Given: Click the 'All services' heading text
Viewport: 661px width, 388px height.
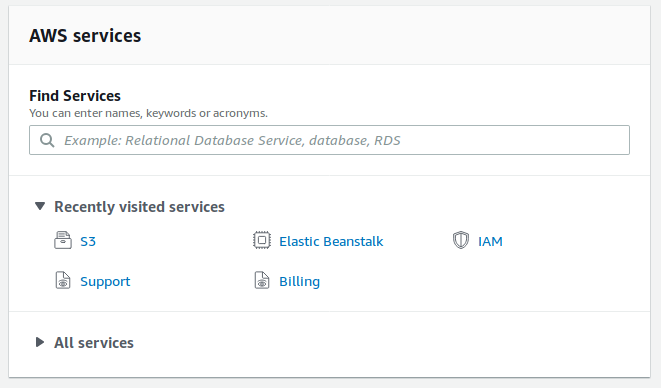Looking at the screenshot, I should coord(94,342).
